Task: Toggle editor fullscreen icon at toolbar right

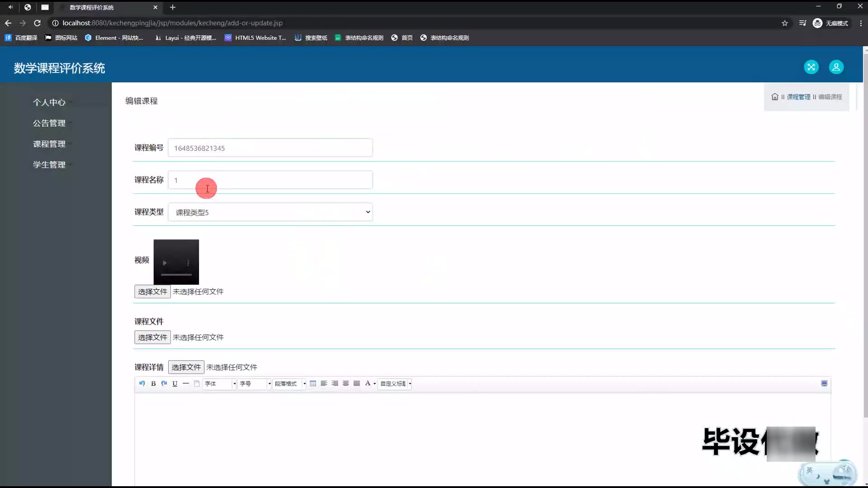Action: (x=824, y=384)
